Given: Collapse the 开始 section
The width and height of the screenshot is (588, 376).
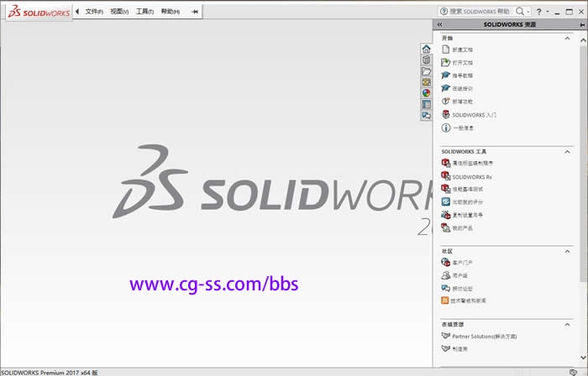Looking at the screenshot, I should pyautogui.click(x=568, y=39).
